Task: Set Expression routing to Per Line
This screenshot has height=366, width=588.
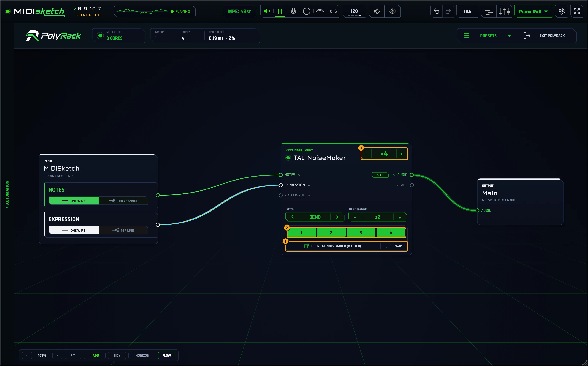Action: tap(123, 230)
